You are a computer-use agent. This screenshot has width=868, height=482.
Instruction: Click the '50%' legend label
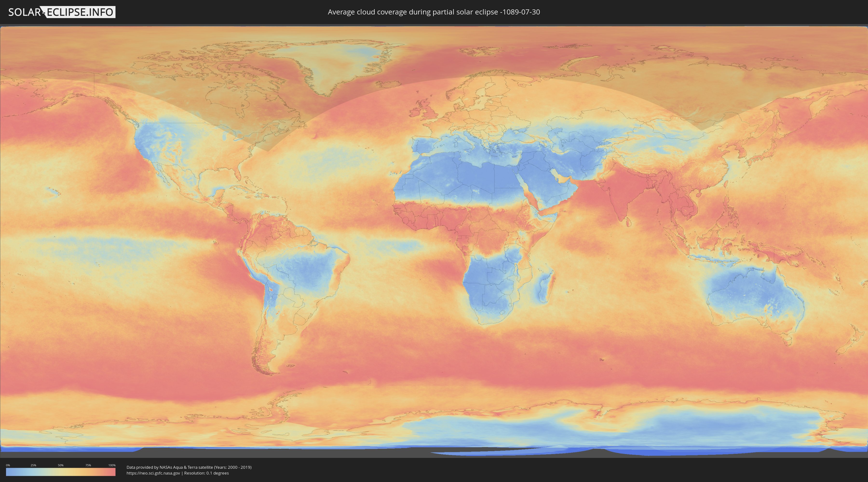point(61,465)
